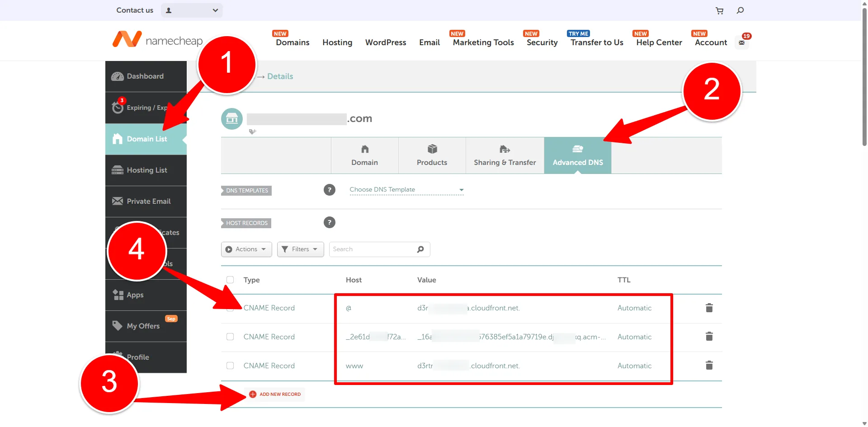Click the Details breadcrumb link
Image resolution: width=868 pixels, height=427 pixels.
pyautogui.click(x=280, y=76)
